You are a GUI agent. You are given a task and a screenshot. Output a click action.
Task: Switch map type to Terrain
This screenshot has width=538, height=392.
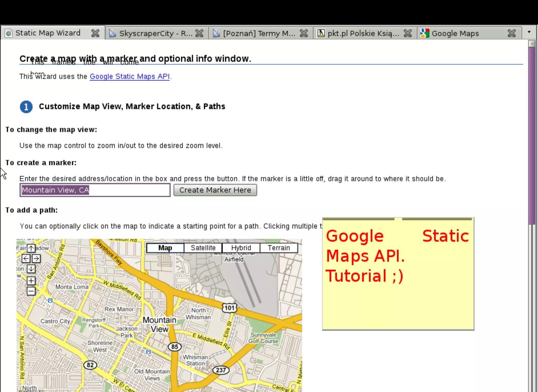coord(279,248)
